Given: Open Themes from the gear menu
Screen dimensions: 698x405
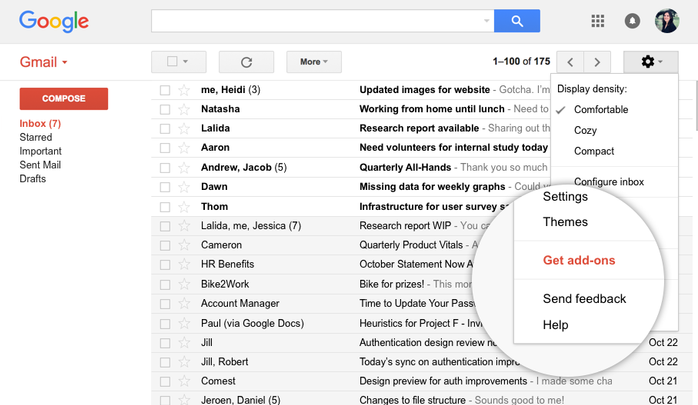Looking at the screenshot, I should [565, 222].
